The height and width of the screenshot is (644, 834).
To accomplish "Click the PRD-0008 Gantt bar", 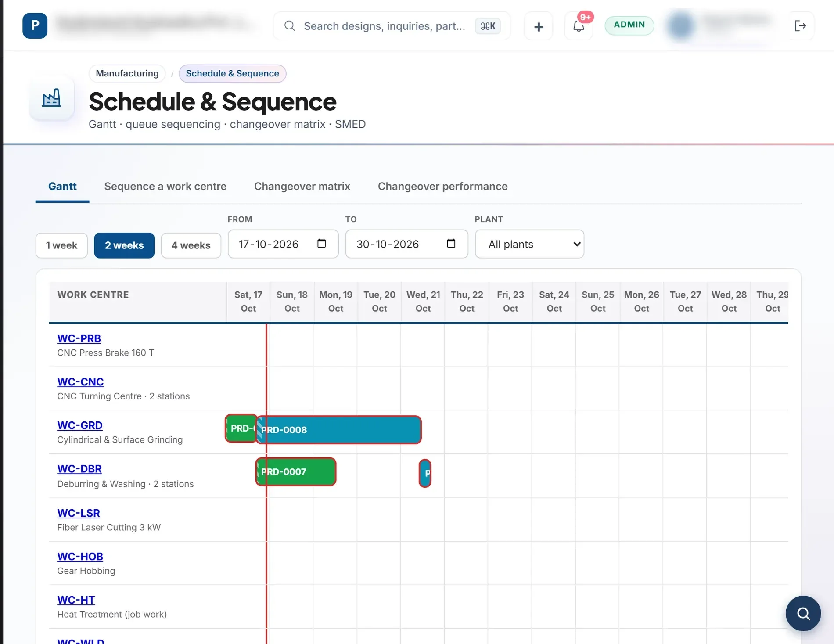I will point(339,430).
